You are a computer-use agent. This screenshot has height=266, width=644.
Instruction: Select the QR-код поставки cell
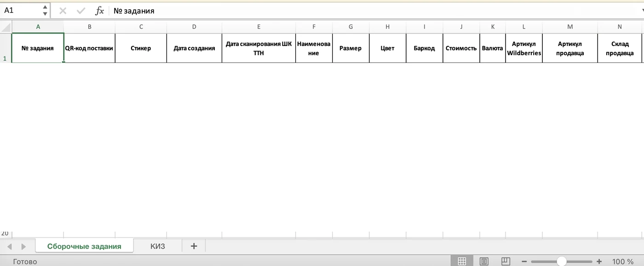point(89,48)
